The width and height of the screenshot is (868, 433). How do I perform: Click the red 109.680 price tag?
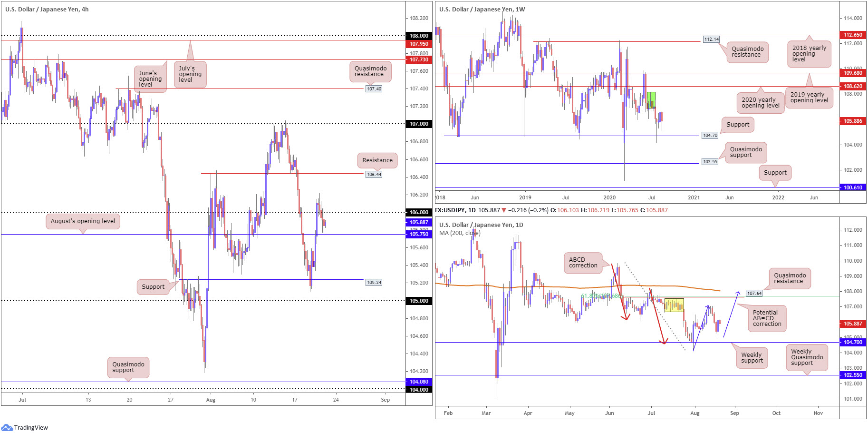coord(853,73)
